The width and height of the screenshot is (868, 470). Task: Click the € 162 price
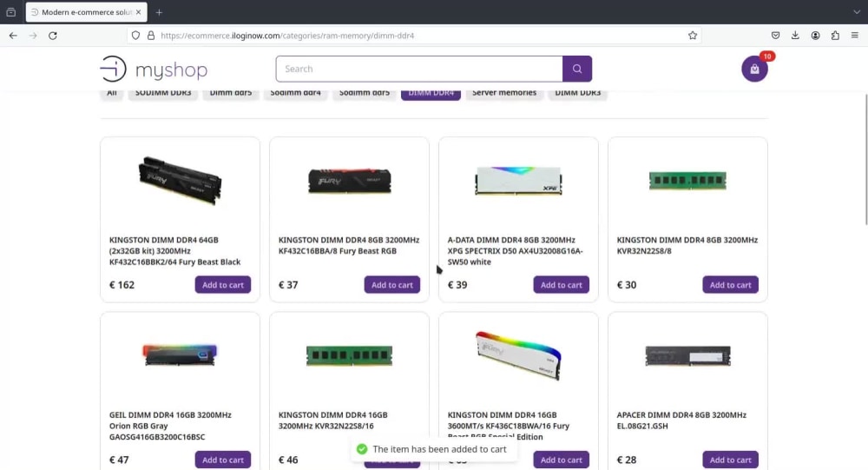tap(122, 285)
